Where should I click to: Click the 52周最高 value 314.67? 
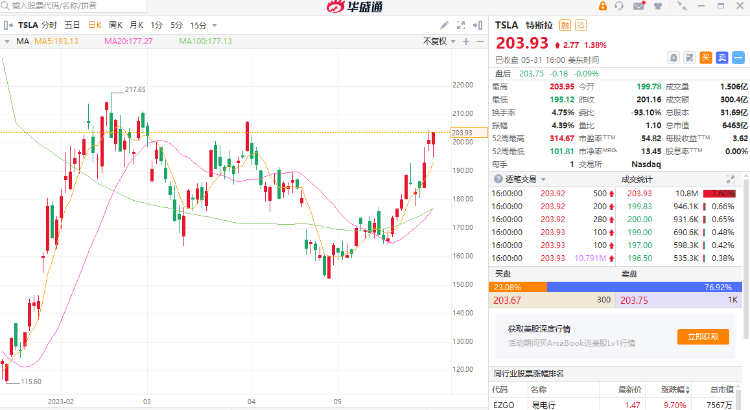pyautogui.click(x=562, y=138)
